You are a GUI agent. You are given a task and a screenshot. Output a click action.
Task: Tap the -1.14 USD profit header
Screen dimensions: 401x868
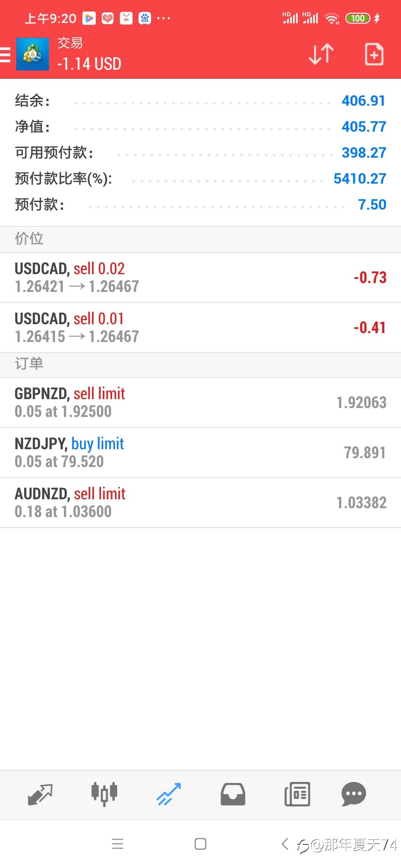(89, 64)
